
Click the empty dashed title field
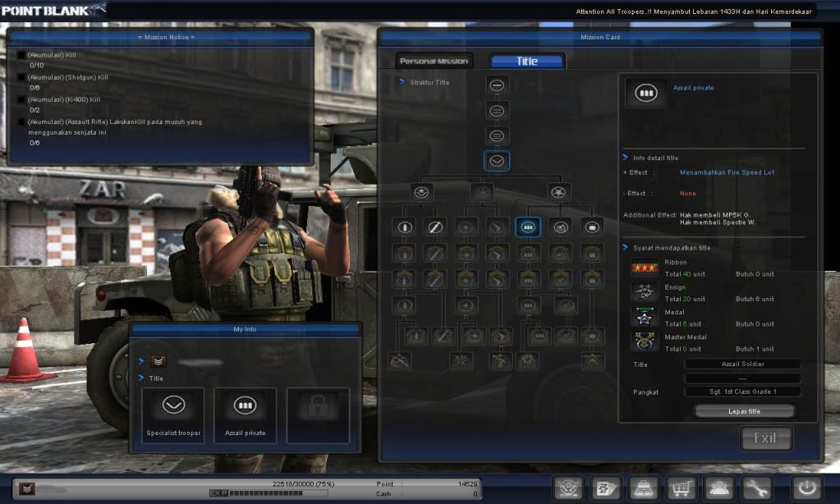click(x=742, y=378)
